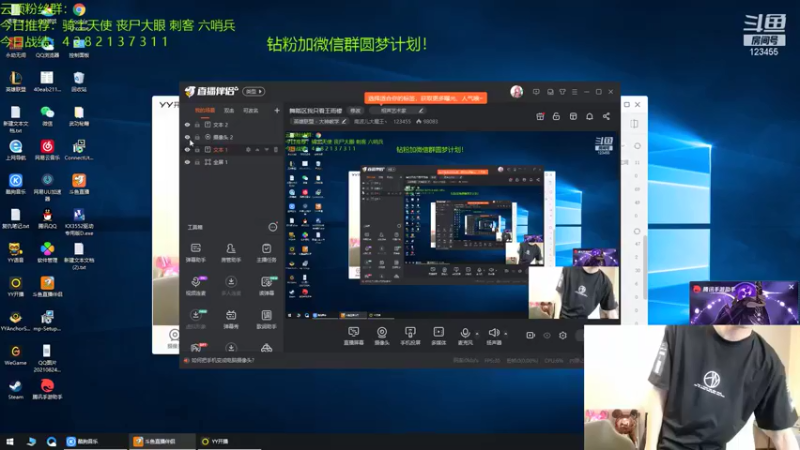Image resolution: width=800 pixels, height=450 pixels.
Task: Open the 房管助手 tool
Action: [x=231, y=253]
